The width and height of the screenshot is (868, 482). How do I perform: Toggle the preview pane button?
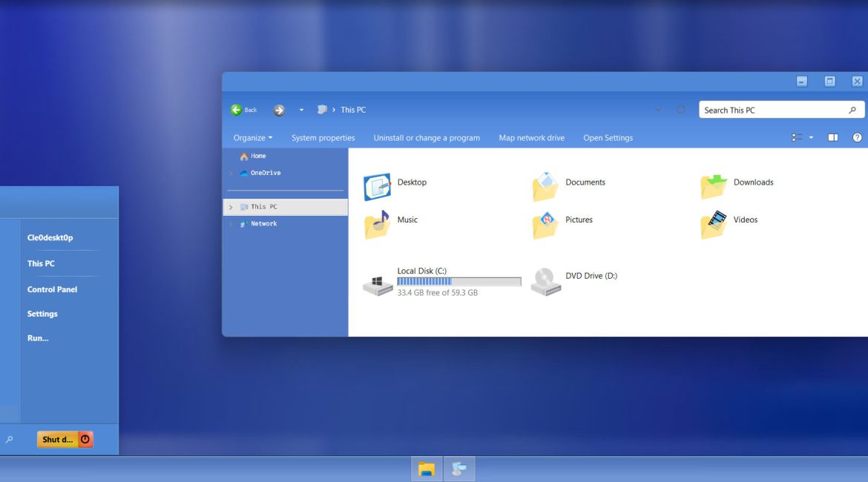pos(833,137)
